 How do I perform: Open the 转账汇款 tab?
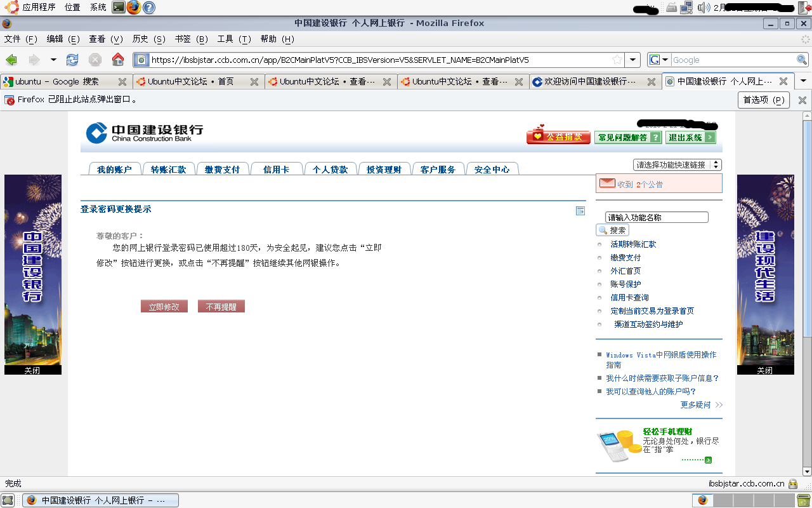[x=168, y=170]
